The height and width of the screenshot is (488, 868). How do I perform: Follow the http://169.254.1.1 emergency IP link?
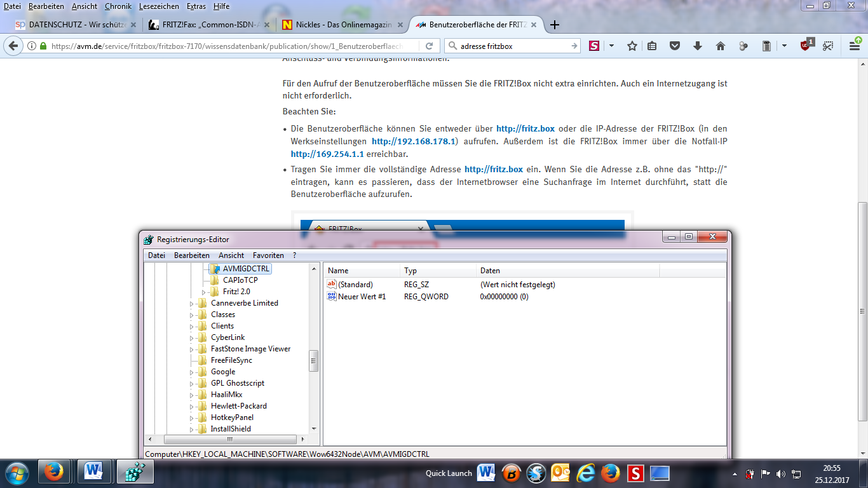tap(327, 154)
